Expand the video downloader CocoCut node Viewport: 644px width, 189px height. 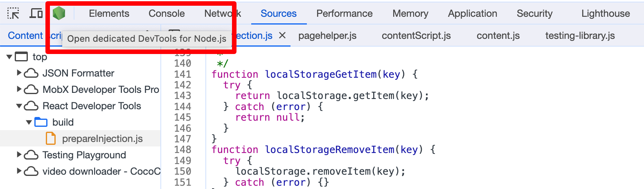(19, 171)
